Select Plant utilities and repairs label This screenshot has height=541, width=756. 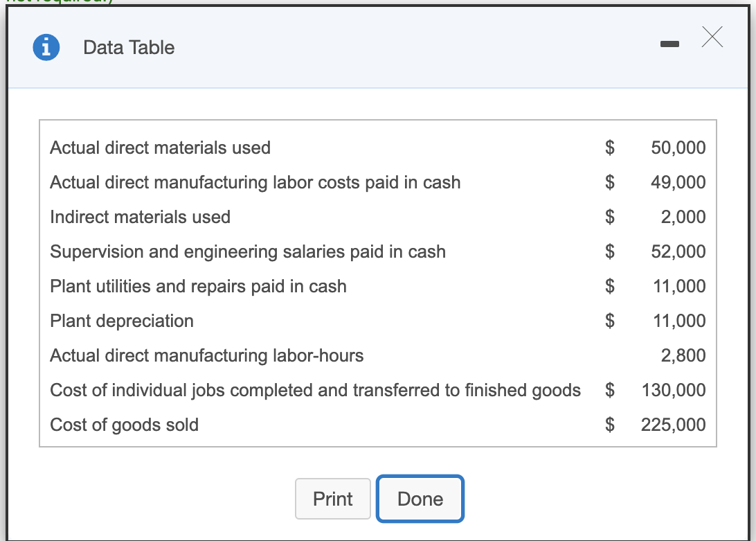(198, 286)
